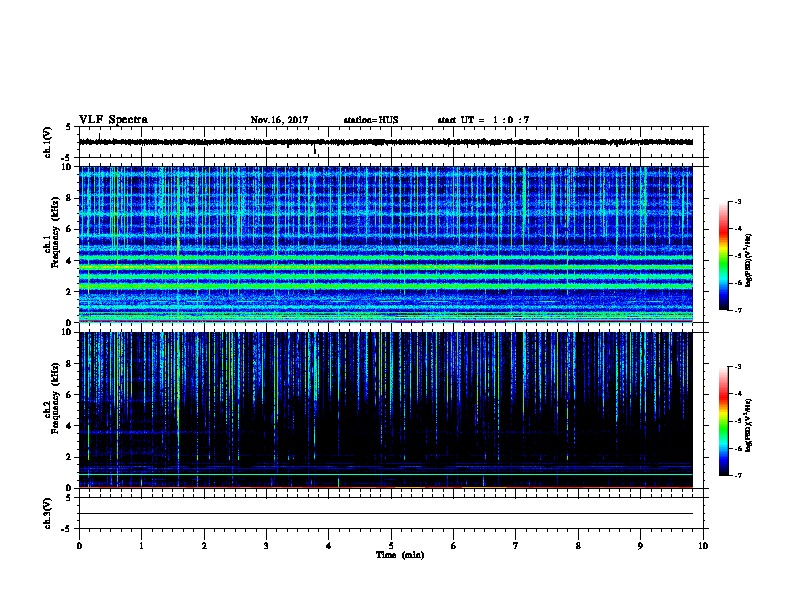Click the "ch.1(V)" waveform axis label

pyautogui.click(x=48, y=142)
